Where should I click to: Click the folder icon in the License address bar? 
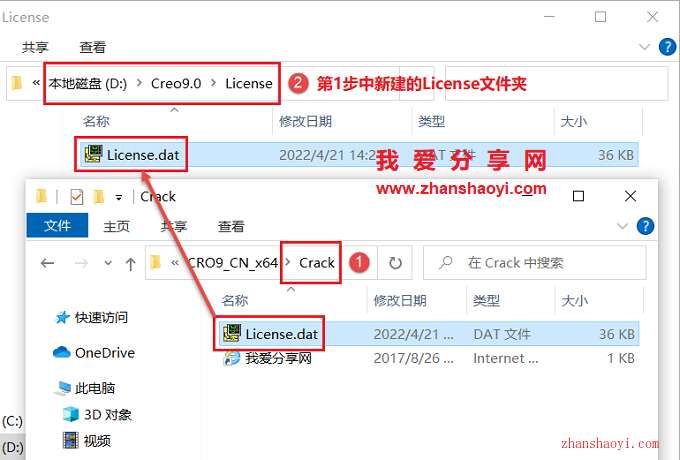(x=17, y=83)
